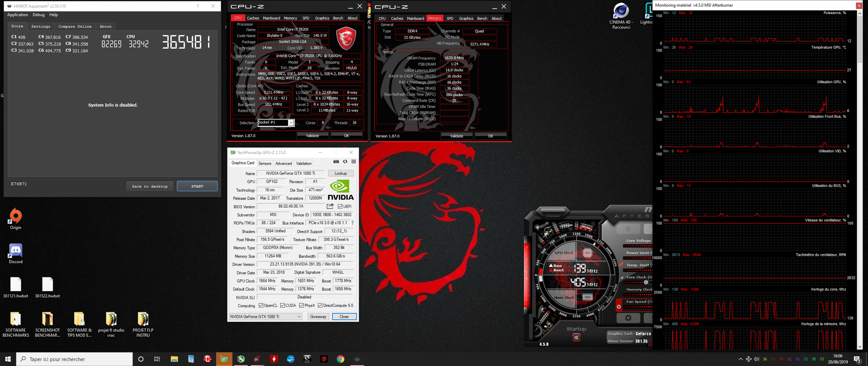Viewport: 868px width, 366px height.
Task: Open the Sensors tab in GPU-Z
Action: (265, 164)
